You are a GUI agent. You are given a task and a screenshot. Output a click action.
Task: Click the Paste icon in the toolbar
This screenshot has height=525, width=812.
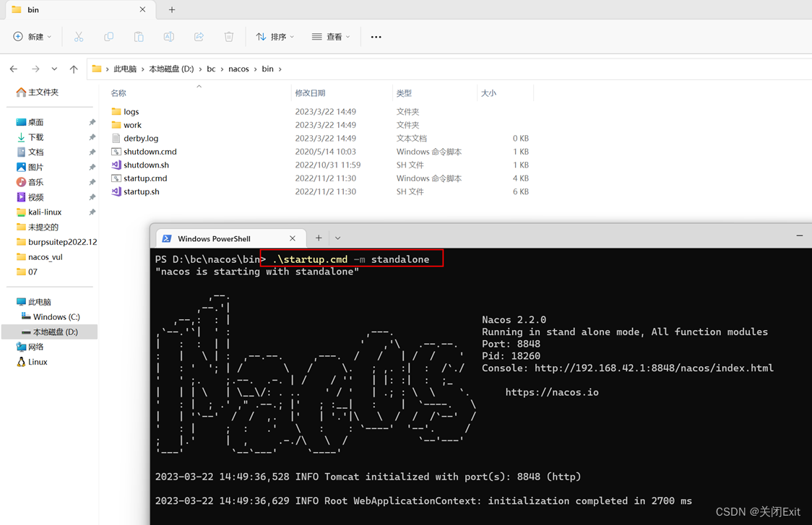click(139, 37)
